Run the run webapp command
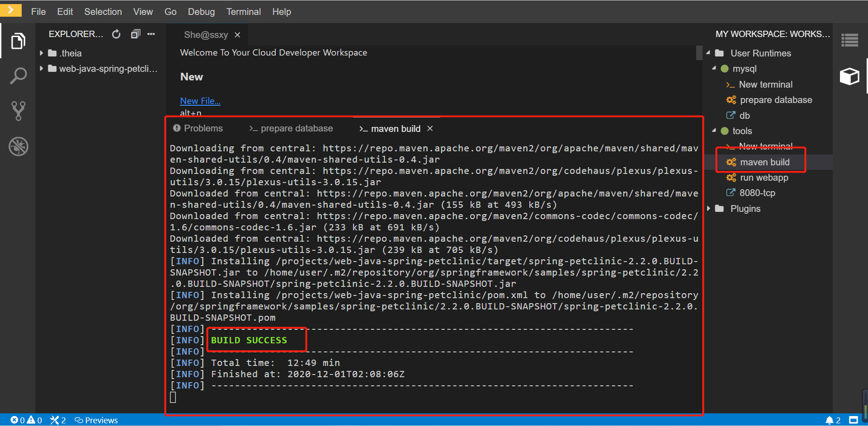Image resolution: width=868 pixels, height=426 pixels. click(764, 178)
